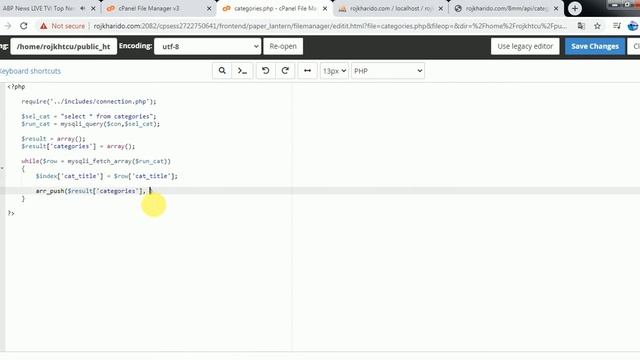Undo the last edit
The width and height of the screenshot is (640, 360).
(x=265, y=71)
